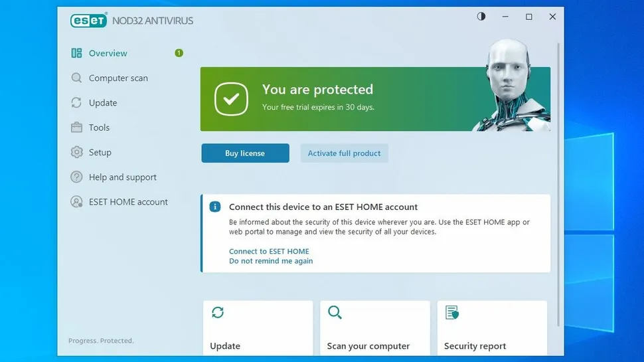The height and width of the screenshot is (362, 644).
Task: Click the Help and support question icon
Action: [x=76, y=177]
